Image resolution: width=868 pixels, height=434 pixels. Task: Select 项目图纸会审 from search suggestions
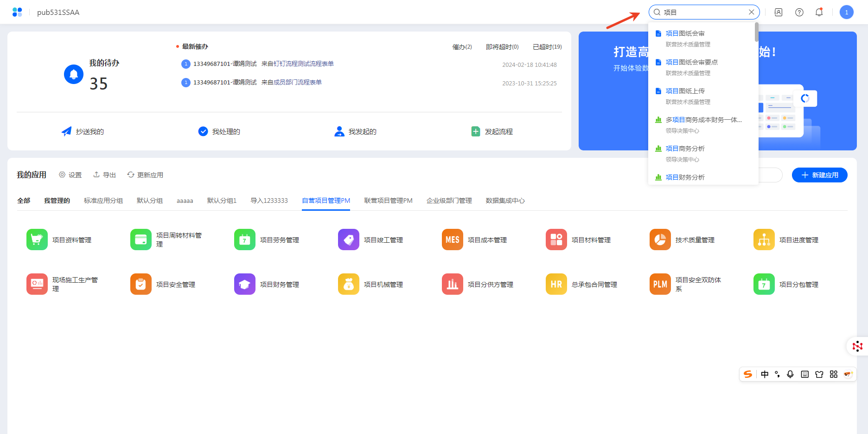[685, 33]
